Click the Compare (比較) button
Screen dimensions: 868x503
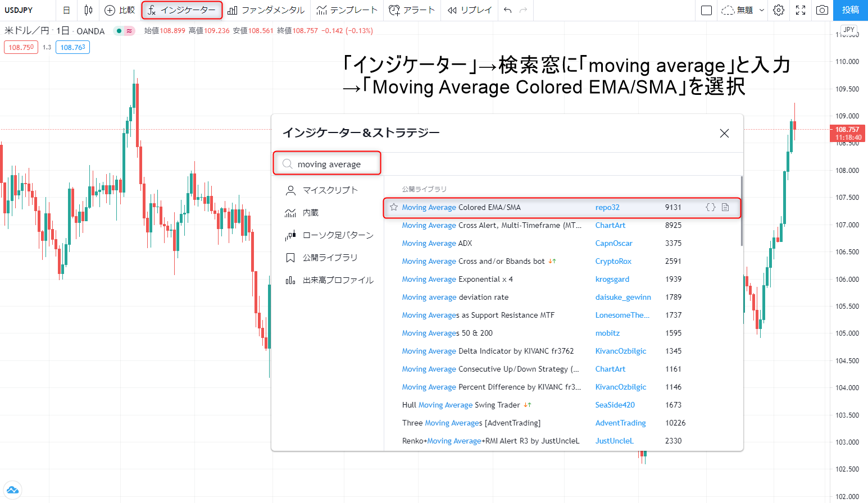click(x=120, y=10)
